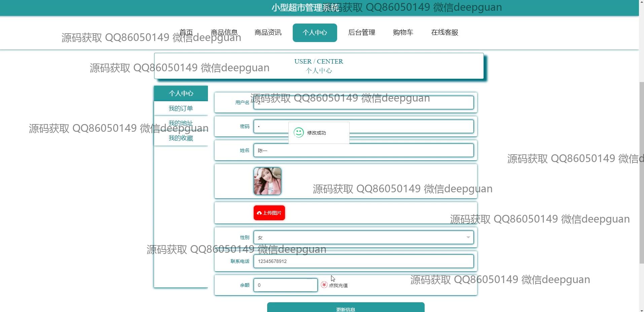Click the 联系电话 phone input field
The height and width of the screenshot is (312, 644).
pyautogui.click(x=363, y=261)
